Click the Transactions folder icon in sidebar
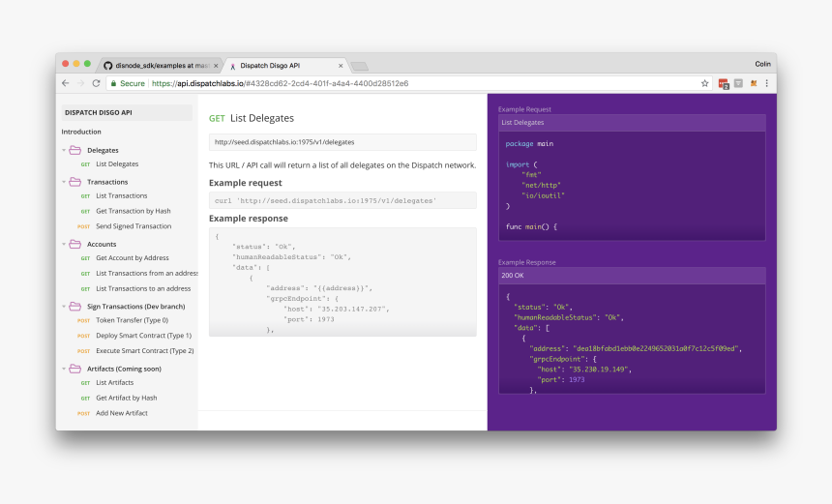This screenshot has width=832, height=504. coord(74,181)
